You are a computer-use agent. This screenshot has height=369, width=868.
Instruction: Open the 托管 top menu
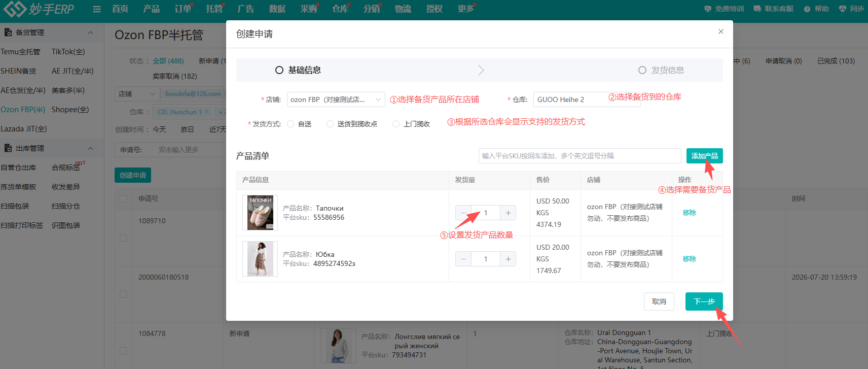(x=214, y=9)
